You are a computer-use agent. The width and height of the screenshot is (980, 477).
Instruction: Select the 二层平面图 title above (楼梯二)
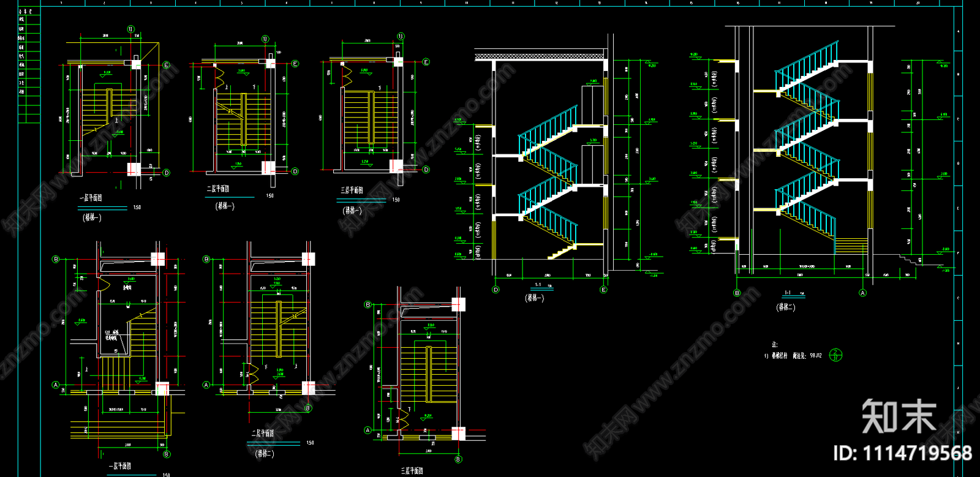[263, 433]
